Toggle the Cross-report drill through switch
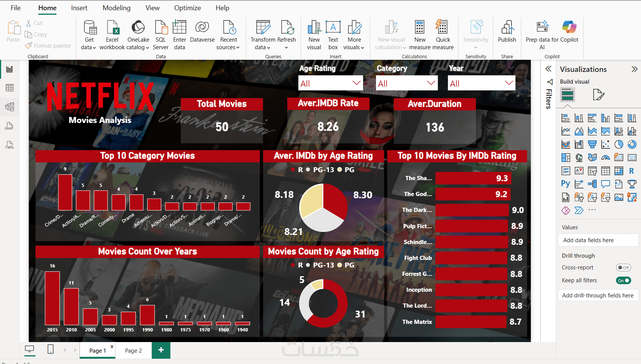This screenshot has width=641, height=364. pyautogui.click(x=623, y=268)
